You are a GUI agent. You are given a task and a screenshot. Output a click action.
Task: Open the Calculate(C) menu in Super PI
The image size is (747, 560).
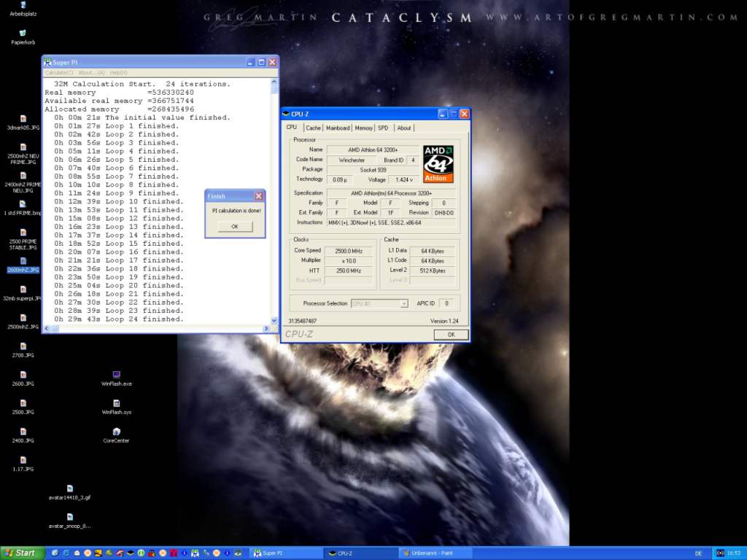point(59,72)
